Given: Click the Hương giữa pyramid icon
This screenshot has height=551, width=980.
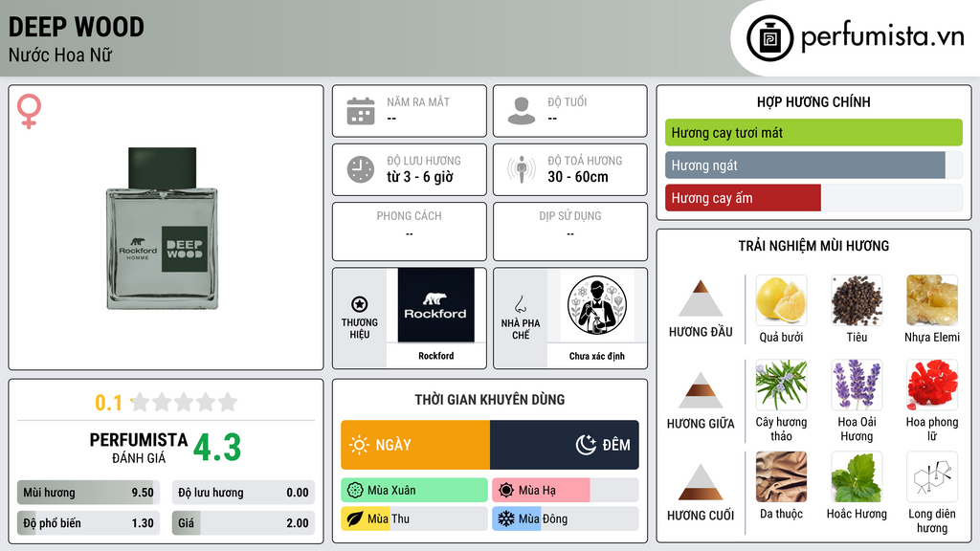Looking at the screenshot, I should 701,390.
